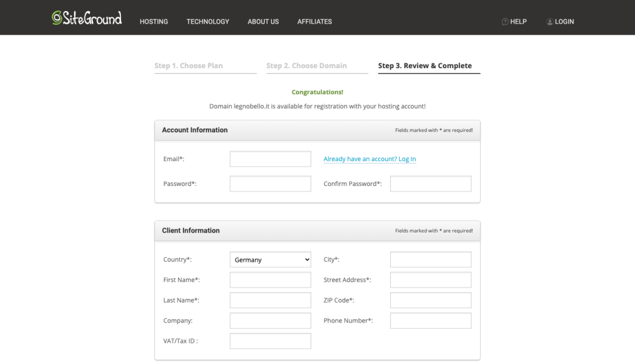The image size is (635, 364).
Task: Click the HELP link text
Action: tap(518, 22)
